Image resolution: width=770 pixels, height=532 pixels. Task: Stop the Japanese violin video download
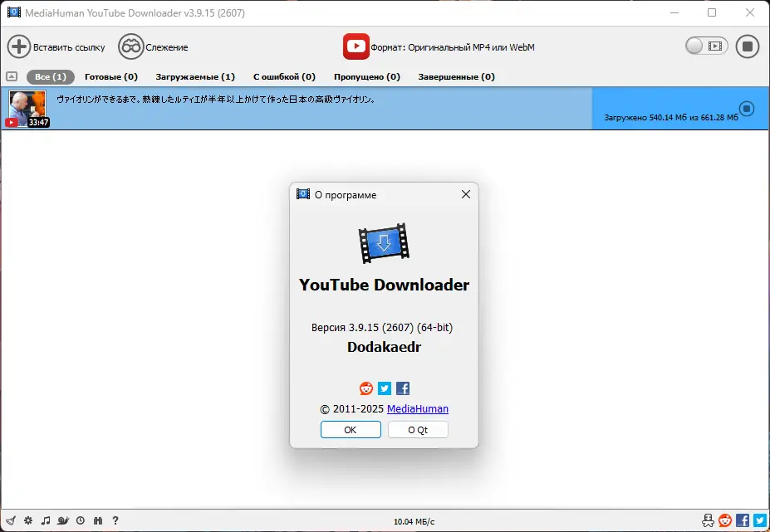(x=746, y=108)
